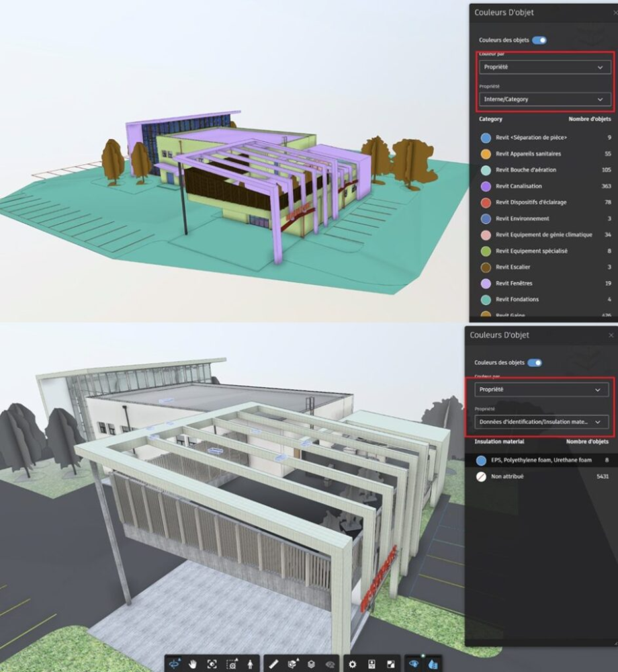The height and width of the screenshot is (672, 618).
Task: Toggle the crossed-out eye ghosting icon
Action: 330,664
